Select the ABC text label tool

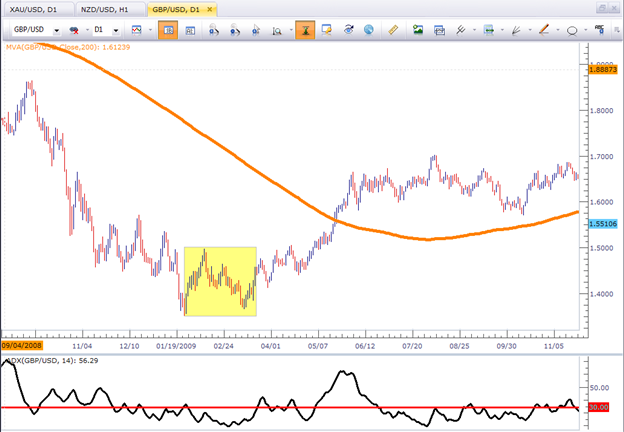[599, 29]
